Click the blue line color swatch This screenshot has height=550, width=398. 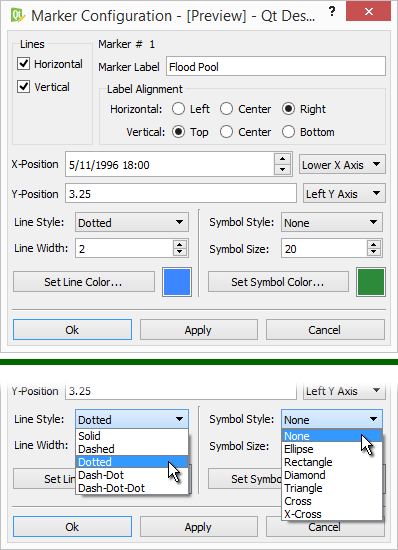177,282
